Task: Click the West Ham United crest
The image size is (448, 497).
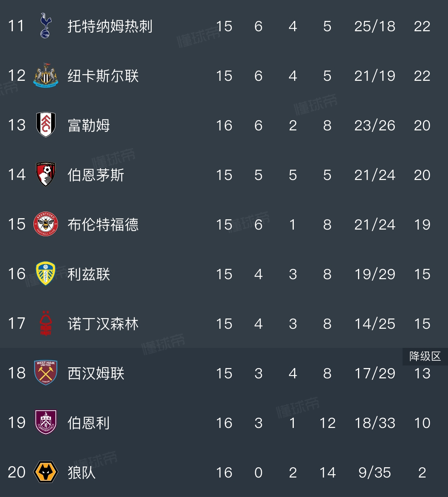Action: tap(46, 373)
